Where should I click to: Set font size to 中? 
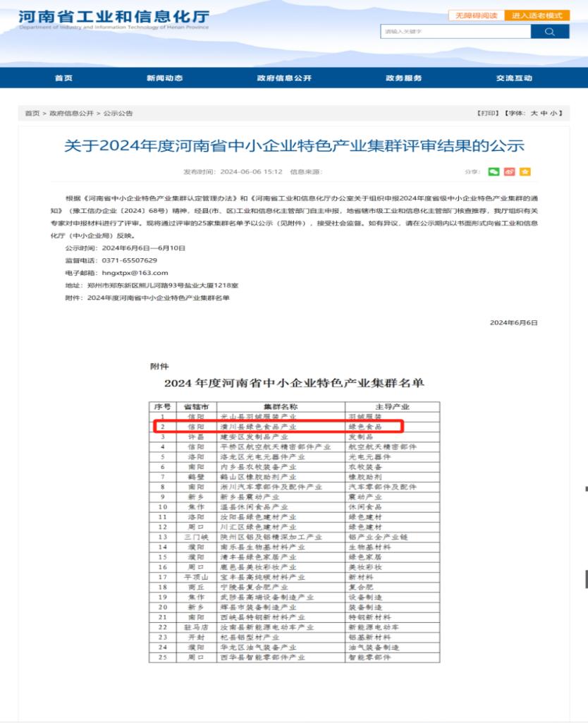point(544,113)
